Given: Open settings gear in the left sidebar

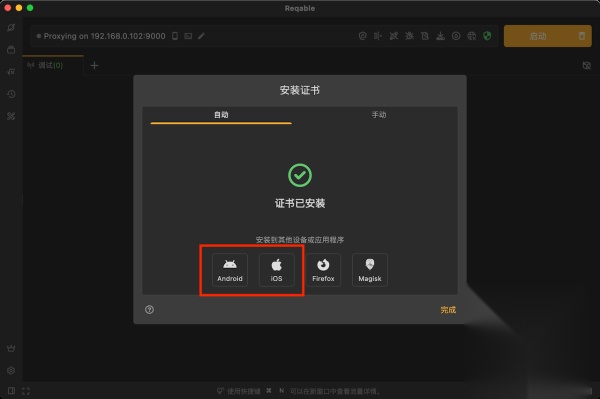Looking at the screenshot, I should [11, 370].
